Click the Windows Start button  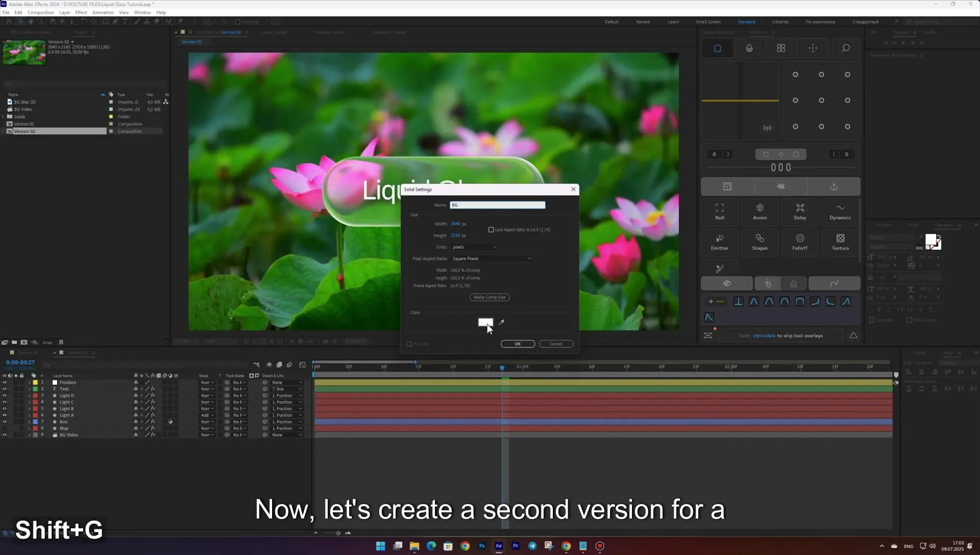(x=381, y=546)
